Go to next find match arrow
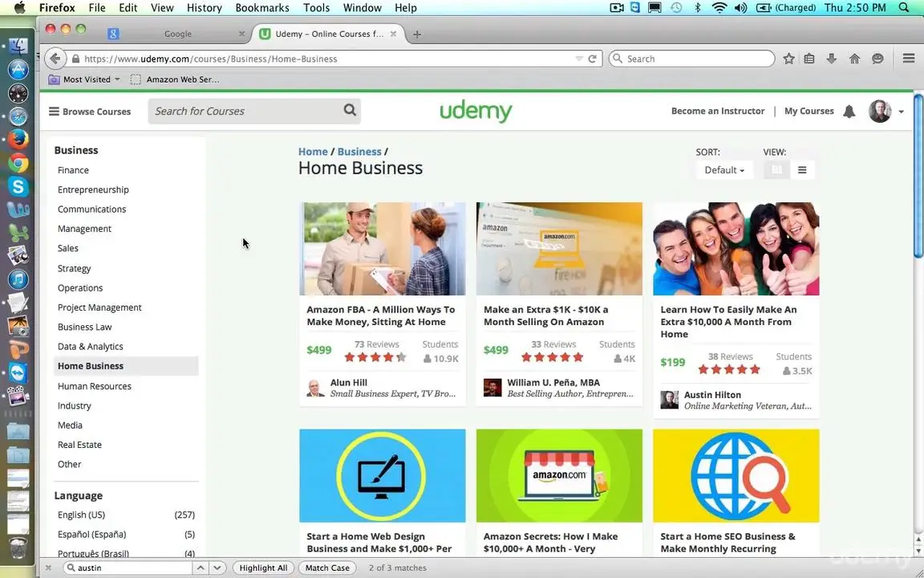This screenshot has width=924, height=578. click(217, 568)
